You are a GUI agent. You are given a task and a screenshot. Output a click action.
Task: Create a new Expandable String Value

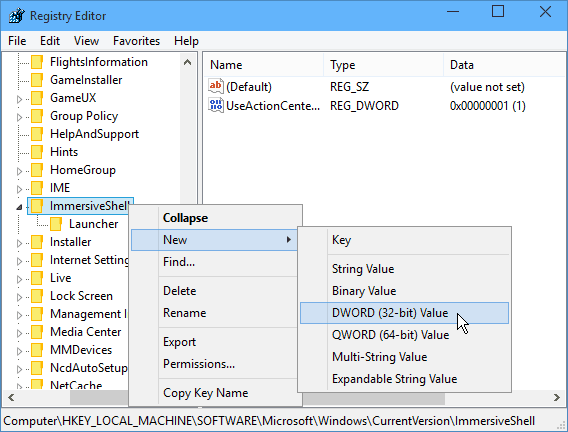(x=404, y=379)
